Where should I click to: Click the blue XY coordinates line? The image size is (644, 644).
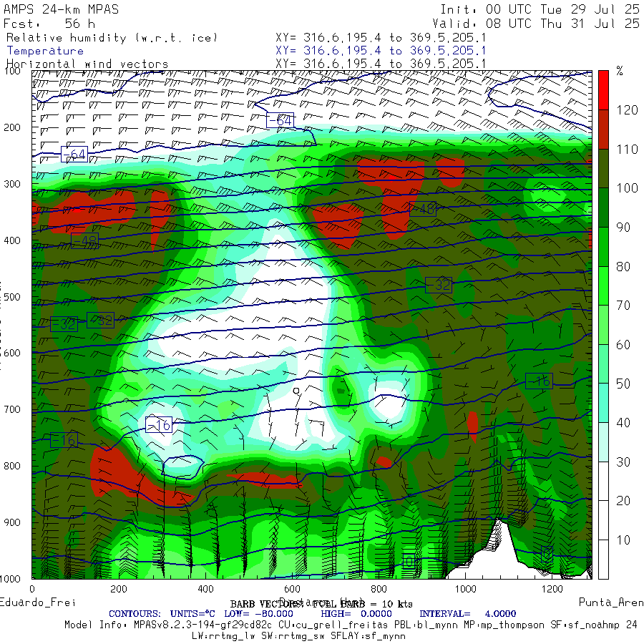381,51
